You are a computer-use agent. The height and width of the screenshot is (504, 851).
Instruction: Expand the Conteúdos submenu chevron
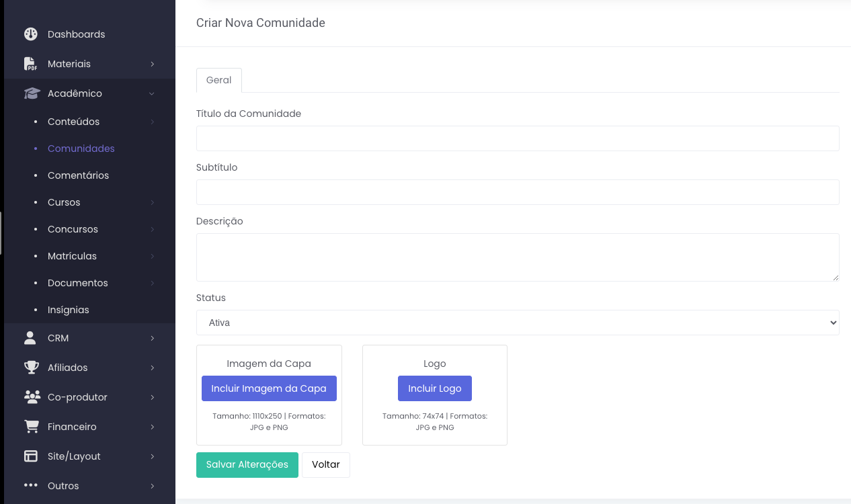coord(153,122)
